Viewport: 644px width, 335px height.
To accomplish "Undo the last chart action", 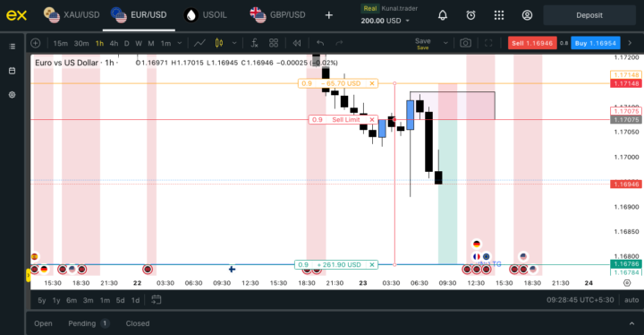I will 320,43.
